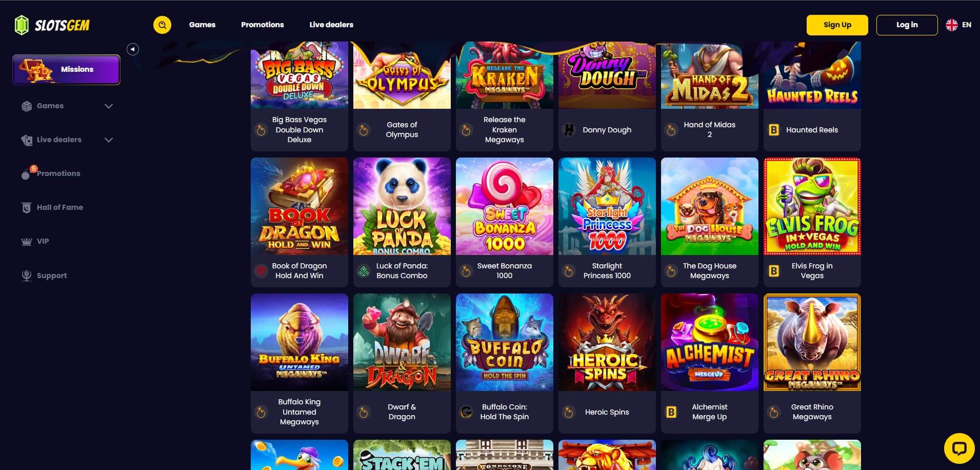Viewport: 980px width, 470px height.
Task: Click the VIP crown icon
Action: [x=27, y=241]
